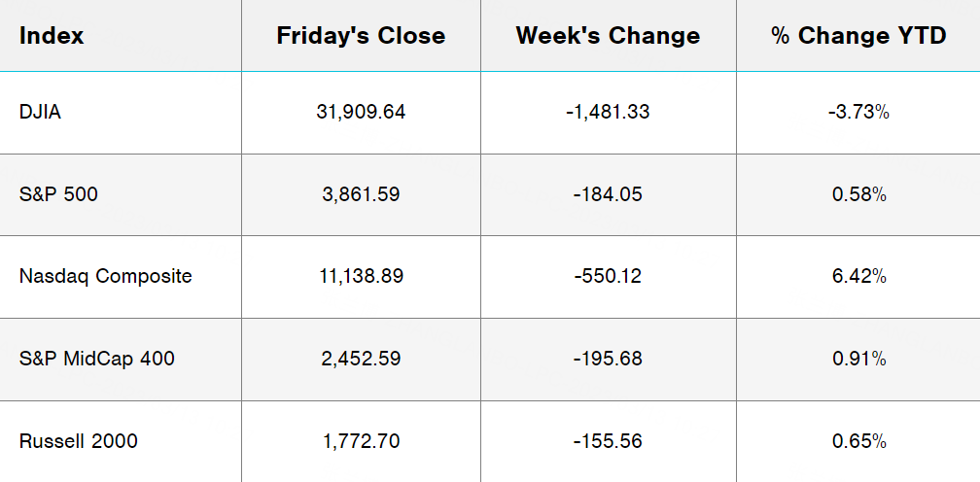This screenshot has width=980, height=482.
Task: Click S&P 500 weekly change -184.05
Action: pyautogui.click(x=608, y=194)
